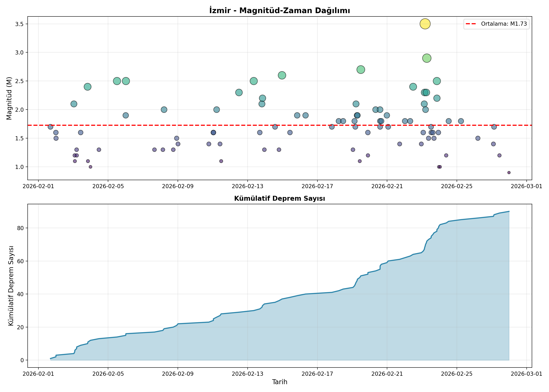549x392 pixels.
Task: Click "2026-02-09" under the magnitude chart
Action: pos(178,186)
